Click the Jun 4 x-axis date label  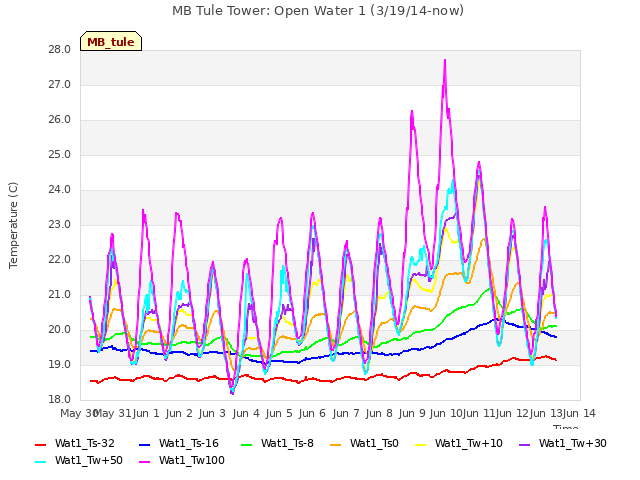[246, 414]
